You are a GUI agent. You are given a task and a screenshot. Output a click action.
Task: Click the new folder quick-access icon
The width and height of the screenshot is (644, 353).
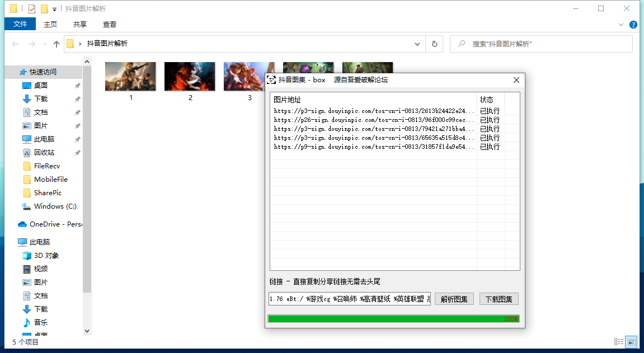[44, 8]
